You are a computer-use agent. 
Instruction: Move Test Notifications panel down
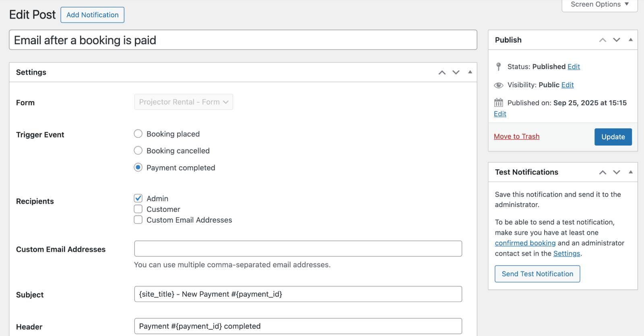tap(616, 172)
